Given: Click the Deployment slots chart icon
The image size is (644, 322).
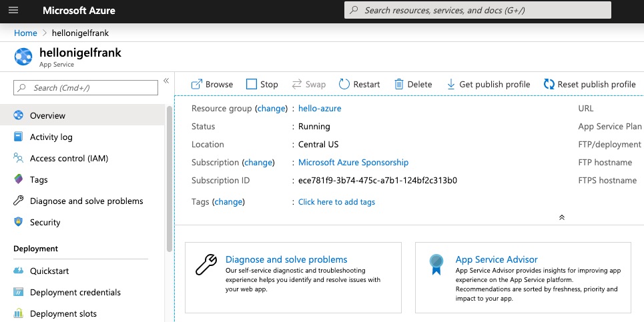Looking at the screenshot, I should (x=19, y=313).
